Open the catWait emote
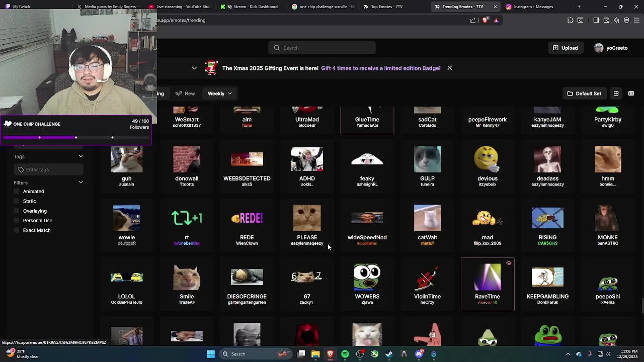The height and width of the screenshot is (362, 644). (427, 225)
